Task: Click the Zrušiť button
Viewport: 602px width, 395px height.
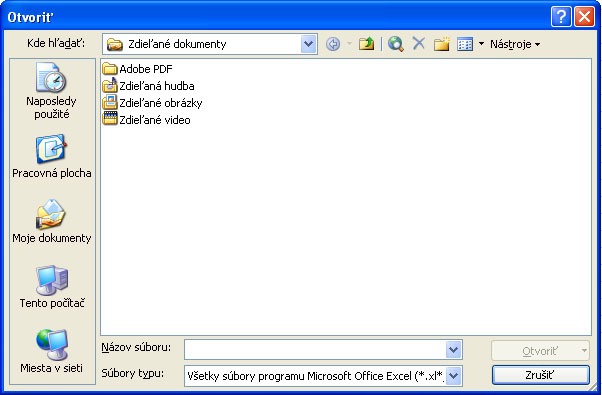Action: tap(541, 375)
